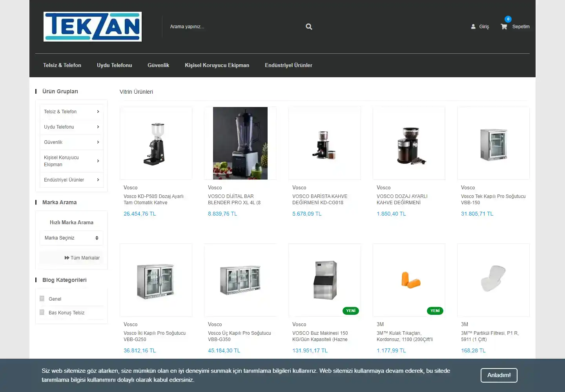The width and height of the screenshot is (565, 392).
Task: Open Vosco Üç Kapılı Soğutucu image
Action: click(241, 280)
